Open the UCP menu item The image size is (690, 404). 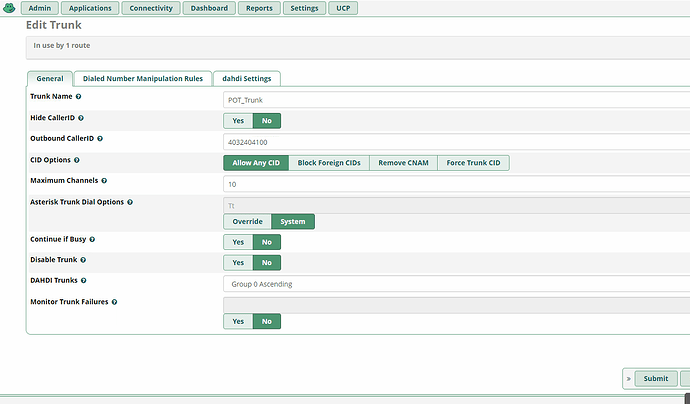343,8
